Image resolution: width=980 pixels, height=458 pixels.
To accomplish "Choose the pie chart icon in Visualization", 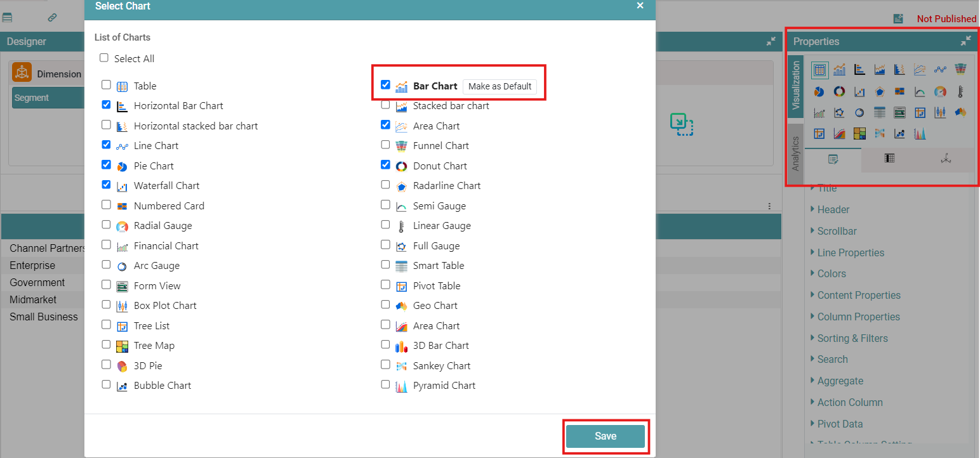I will tap(819, 92).
